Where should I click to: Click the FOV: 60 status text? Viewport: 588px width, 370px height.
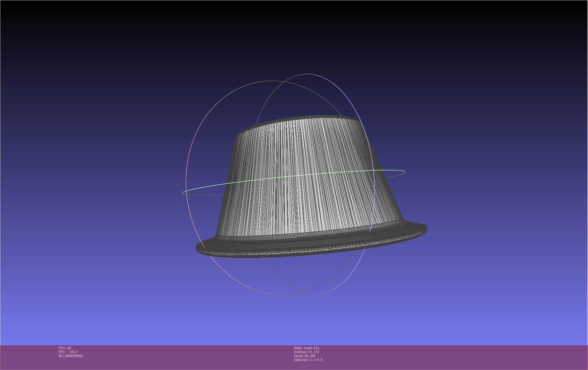pyautogui.click(x=65, y=348)
